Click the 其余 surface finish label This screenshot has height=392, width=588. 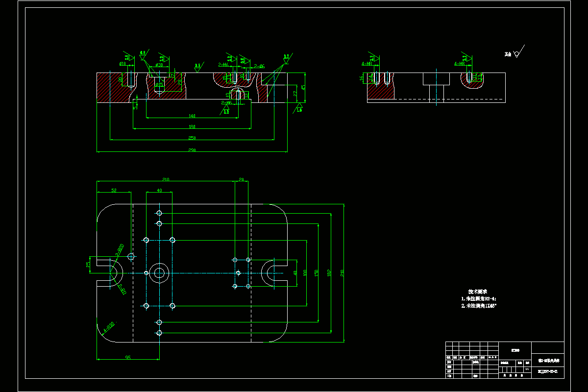[x=509, y=54]
